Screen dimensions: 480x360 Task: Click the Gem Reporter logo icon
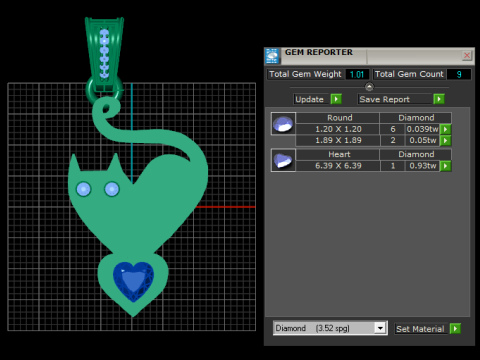click(272, 56)
